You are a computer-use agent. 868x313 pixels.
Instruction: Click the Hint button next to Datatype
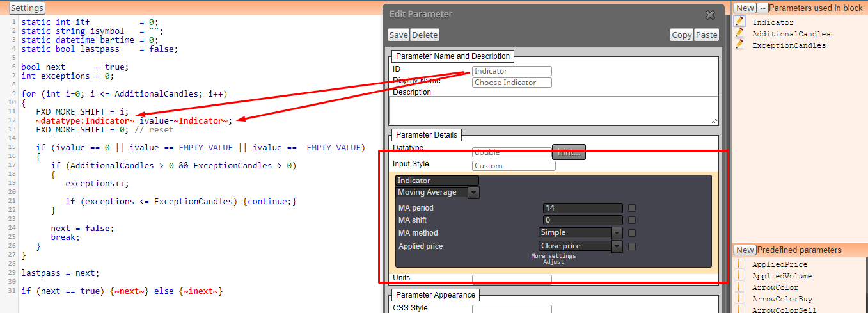pyautogui.click(x=569, y=152)
